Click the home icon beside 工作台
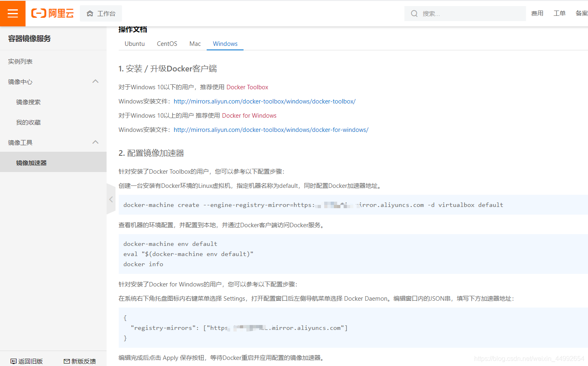 click(90, 13)
